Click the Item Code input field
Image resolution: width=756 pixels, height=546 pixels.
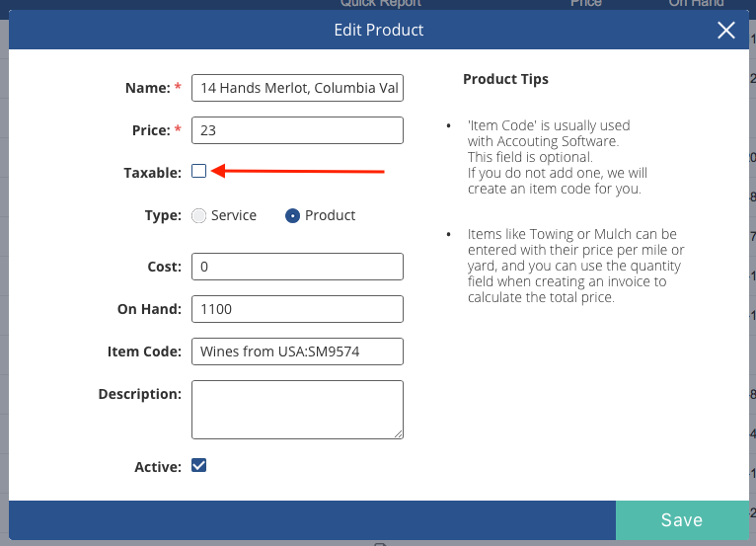[297, 351]
